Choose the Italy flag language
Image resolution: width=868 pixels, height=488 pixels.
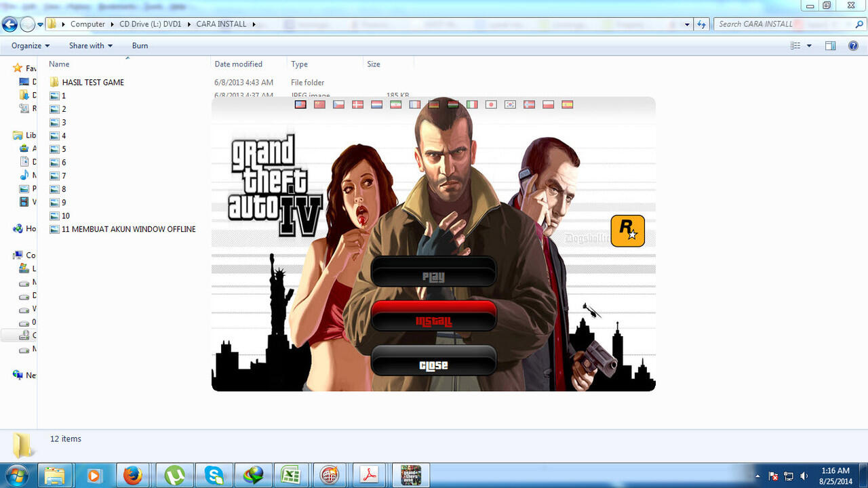tap(471, 104)
